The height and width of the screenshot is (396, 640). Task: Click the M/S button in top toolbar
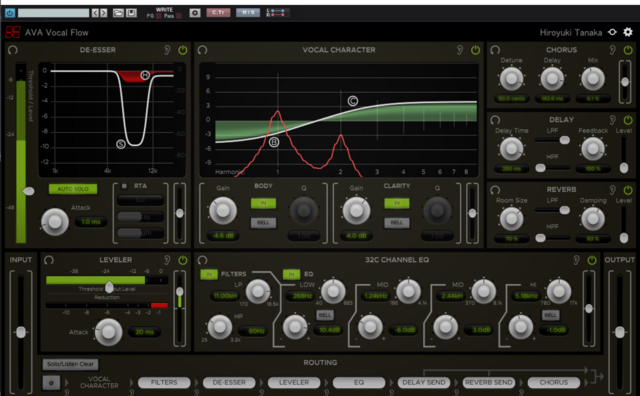pyautogui.click(x=248, y=13)
